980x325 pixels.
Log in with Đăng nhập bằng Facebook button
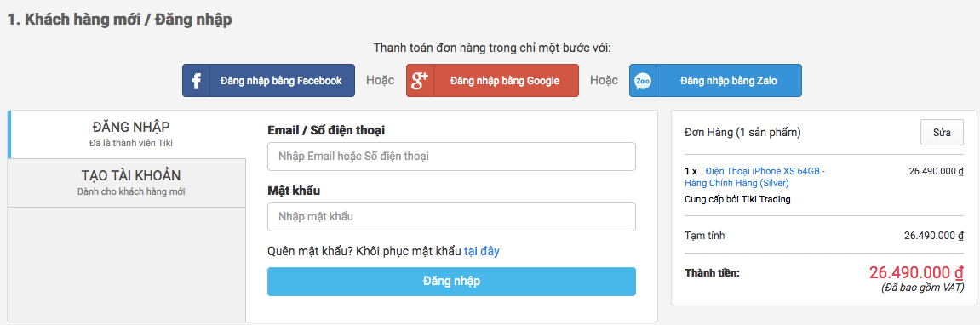[x=269, y=81]
